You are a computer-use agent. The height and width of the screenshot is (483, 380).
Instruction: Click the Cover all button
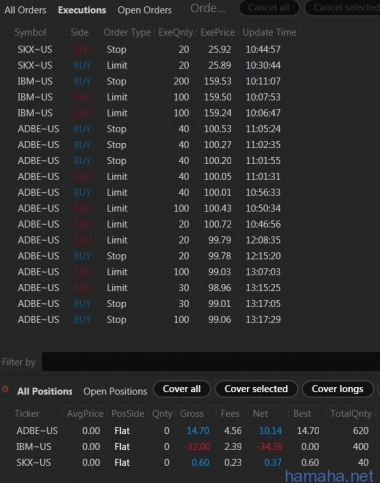coord(182,389)
